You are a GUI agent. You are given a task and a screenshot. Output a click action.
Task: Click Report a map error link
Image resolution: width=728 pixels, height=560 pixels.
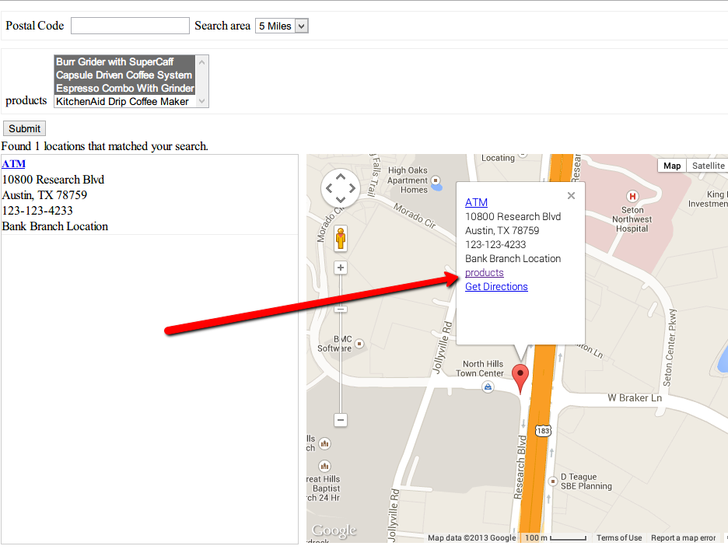(683, 537)
